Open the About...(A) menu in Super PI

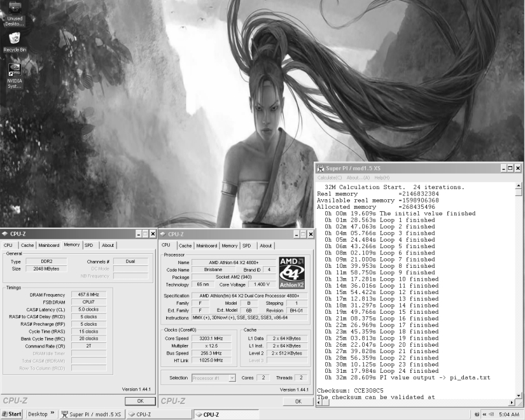point(358,178)
